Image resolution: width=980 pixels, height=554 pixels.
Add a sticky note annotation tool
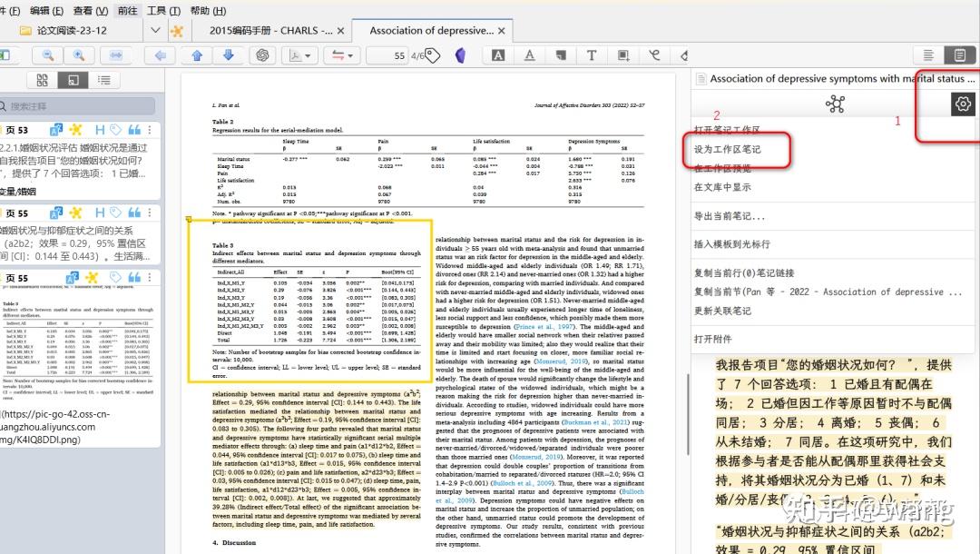click(x=560, y=54)
